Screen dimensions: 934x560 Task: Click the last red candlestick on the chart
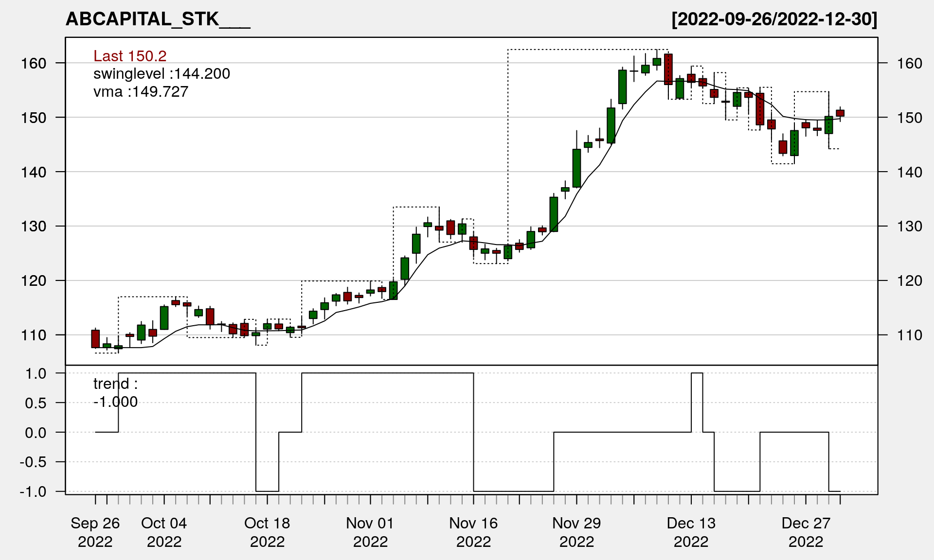coord(840,113)
